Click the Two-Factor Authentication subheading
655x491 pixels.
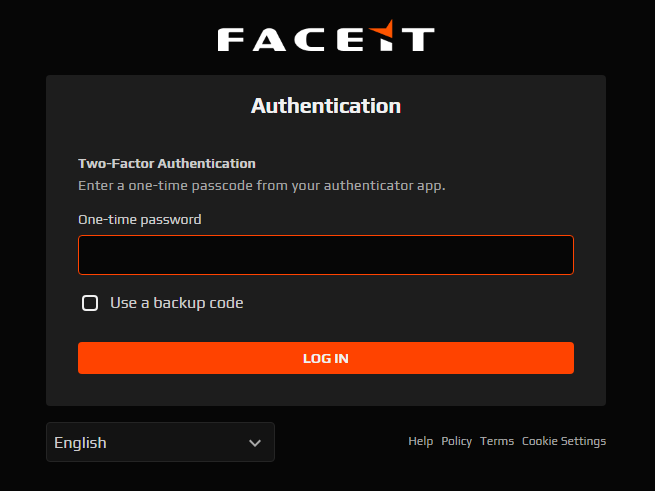(x=167, y=163)
